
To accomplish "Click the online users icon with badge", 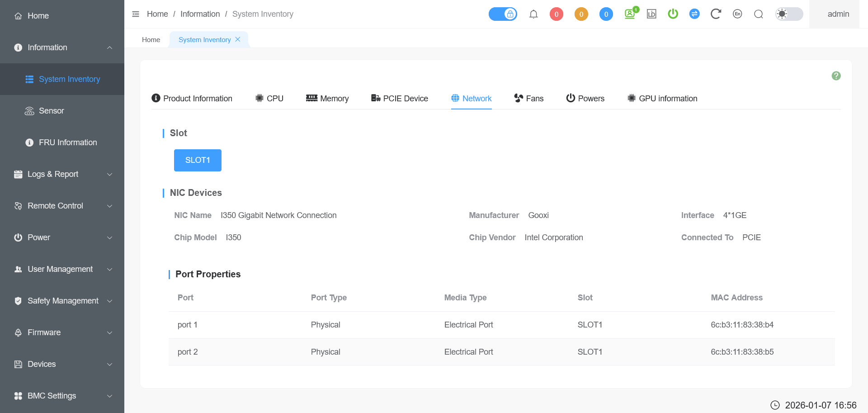I will (630, 14).
